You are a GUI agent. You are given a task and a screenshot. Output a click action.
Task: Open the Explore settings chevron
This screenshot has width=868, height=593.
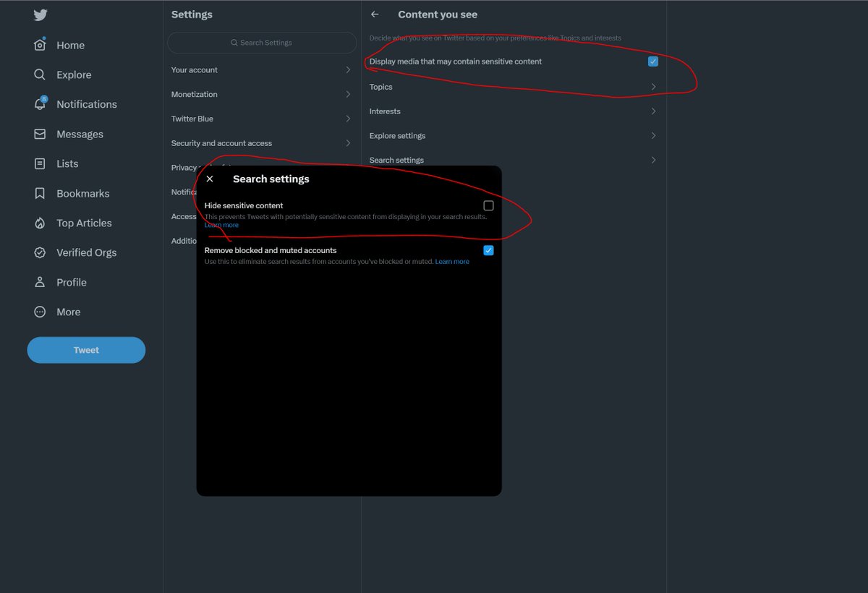tap(653, 136)
